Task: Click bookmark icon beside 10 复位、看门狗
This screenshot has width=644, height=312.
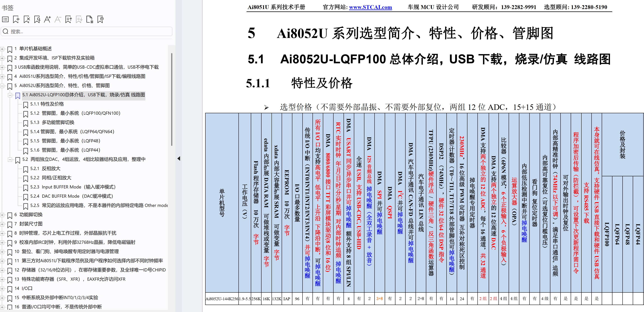Action: [x=10, y=252]
